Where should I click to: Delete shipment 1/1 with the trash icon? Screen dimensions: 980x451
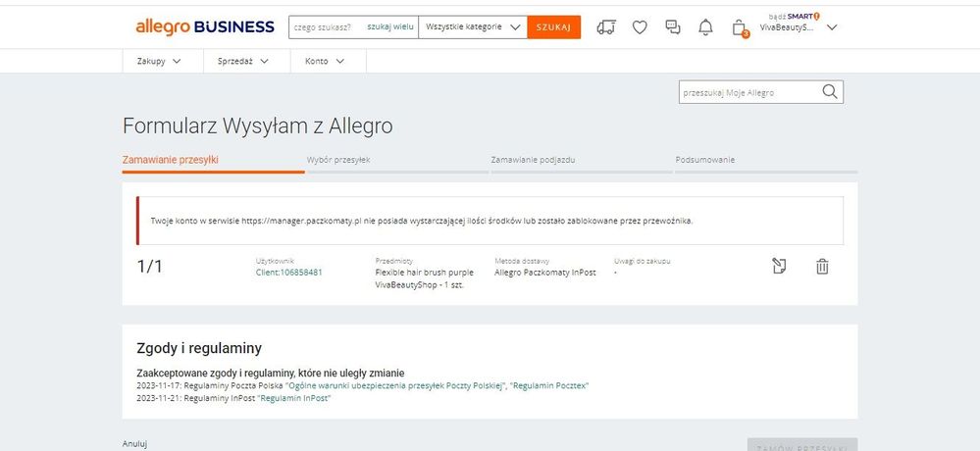pos(822,267)
